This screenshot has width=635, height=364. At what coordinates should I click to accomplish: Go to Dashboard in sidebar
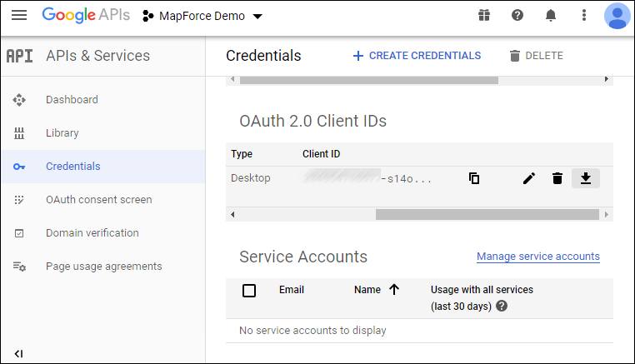pos(72,100)
